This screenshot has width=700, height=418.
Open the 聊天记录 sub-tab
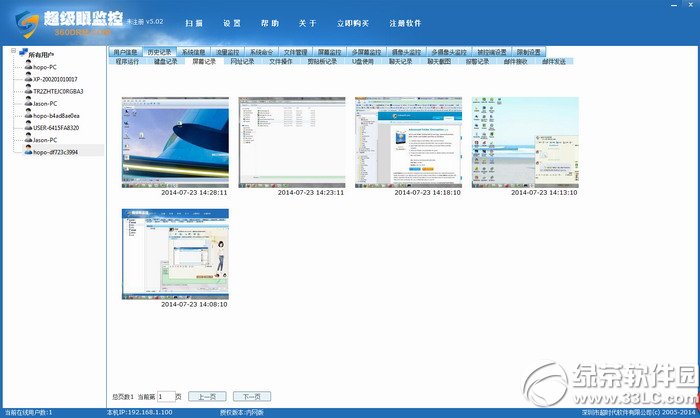pyautogui.click(x=400, y=61)
